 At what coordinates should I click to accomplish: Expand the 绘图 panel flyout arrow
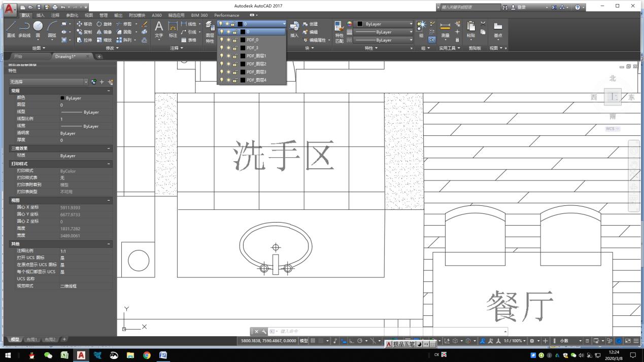pos(44,48)
